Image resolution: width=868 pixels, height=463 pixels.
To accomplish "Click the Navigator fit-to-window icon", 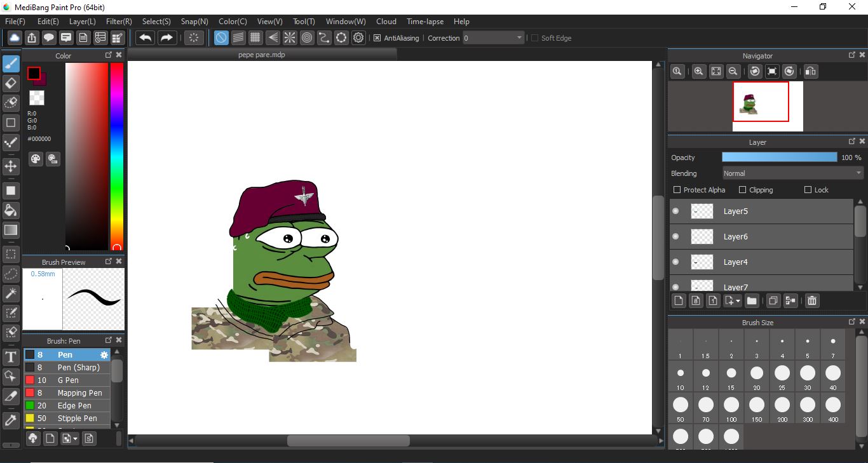I will 716,71.
